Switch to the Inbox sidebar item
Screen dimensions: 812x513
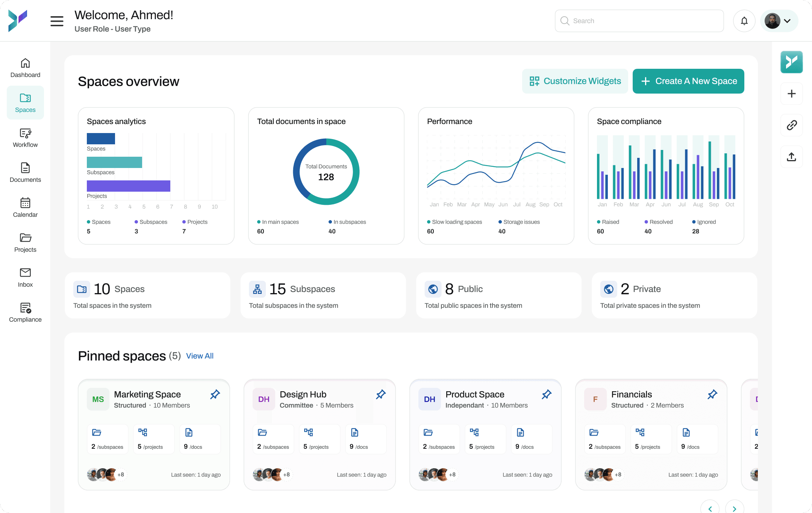tap(25, 278)
